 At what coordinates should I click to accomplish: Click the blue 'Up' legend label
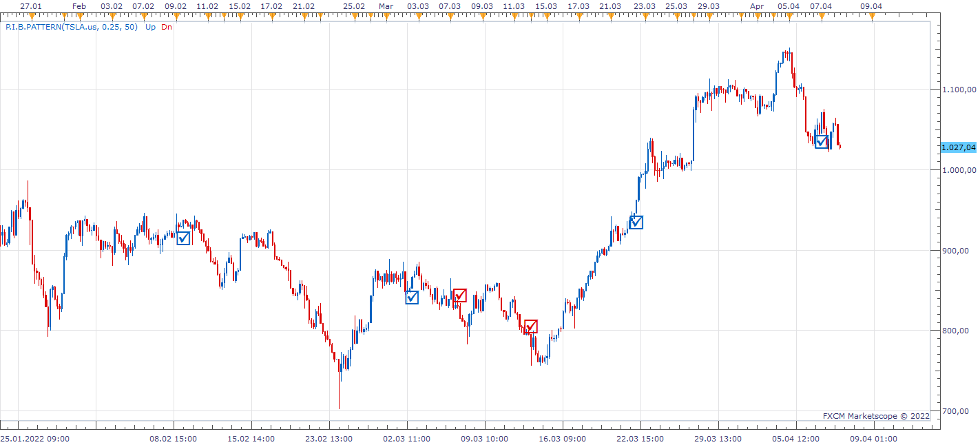tap(150, 28)
